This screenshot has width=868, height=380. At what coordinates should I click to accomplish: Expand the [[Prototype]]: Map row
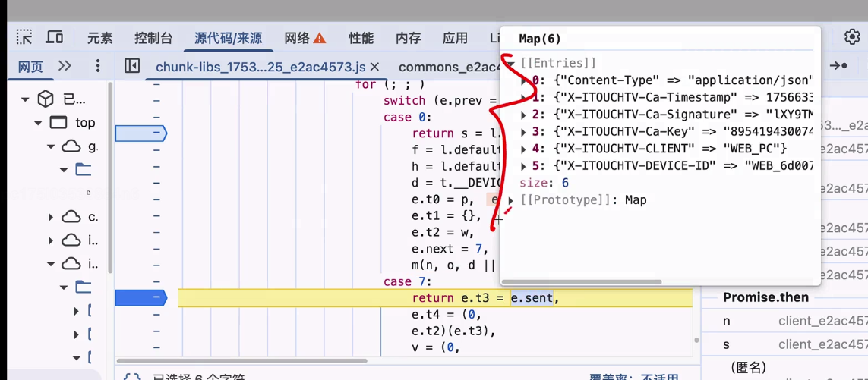(x=511, y=200)
